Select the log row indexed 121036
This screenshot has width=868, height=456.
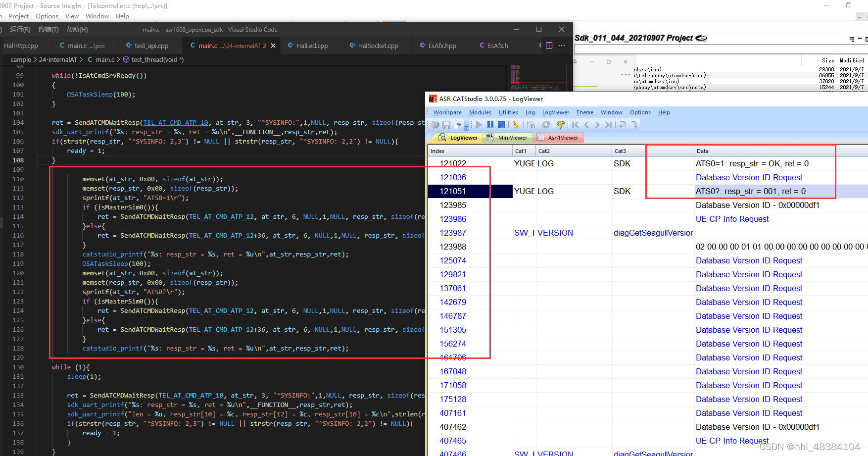pyautogui.click(x=648, y=177)
